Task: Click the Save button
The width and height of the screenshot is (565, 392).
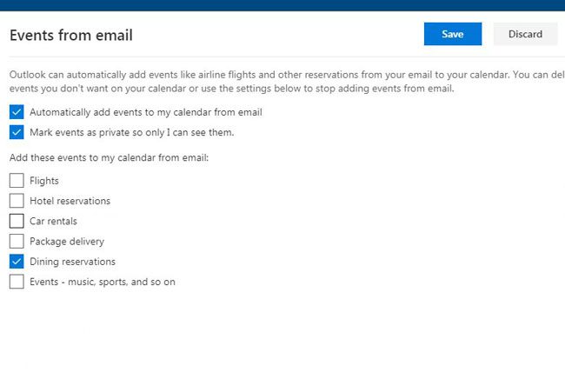Action: coord(452,34)
